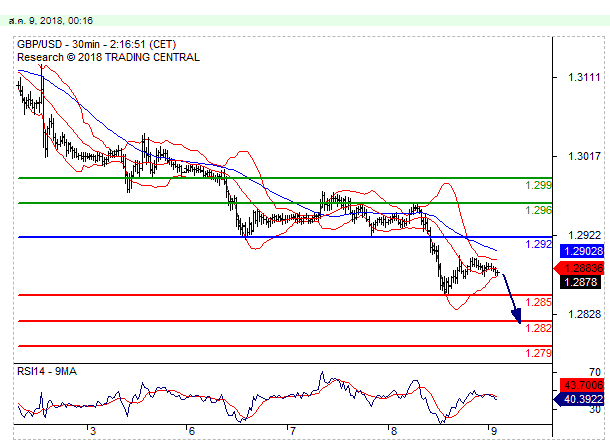Click the 1.3017 price axis label
Screen dimensions: 610x446
pos(584,156)
